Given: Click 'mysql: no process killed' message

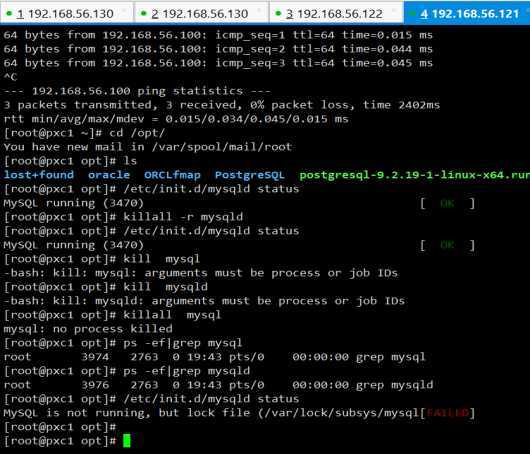Looking at the screenshot, I should 88,329.
